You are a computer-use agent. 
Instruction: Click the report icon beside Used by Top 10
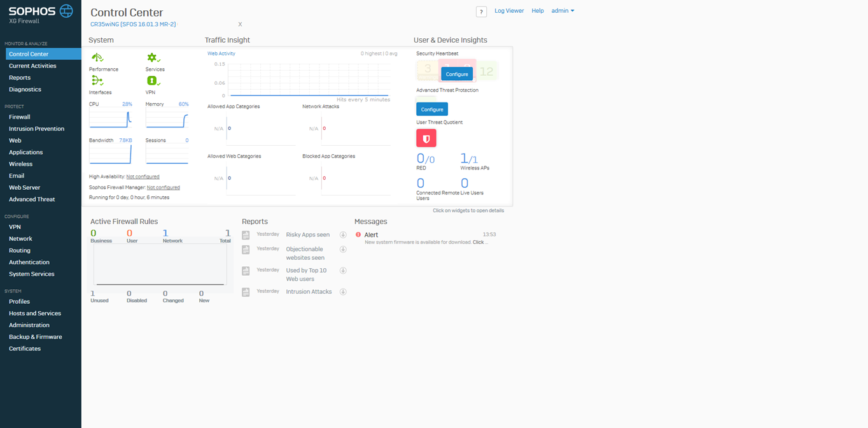246,271
